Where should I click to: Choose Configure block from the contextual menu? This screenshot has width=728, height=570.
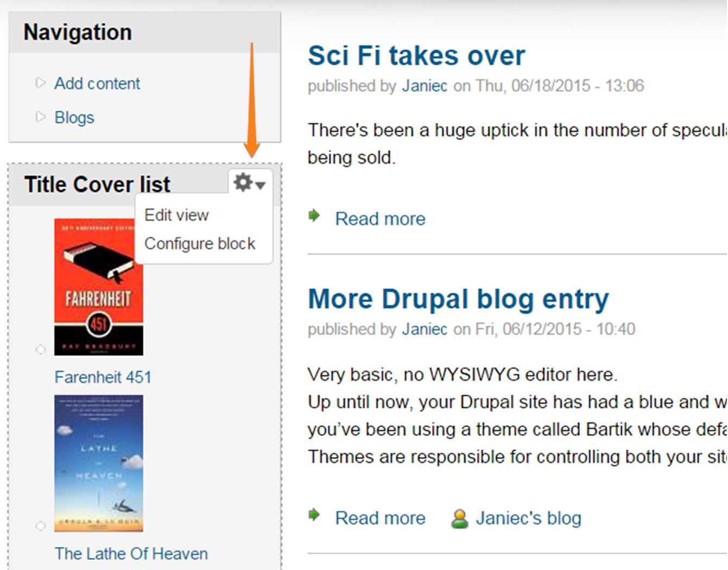199,243
